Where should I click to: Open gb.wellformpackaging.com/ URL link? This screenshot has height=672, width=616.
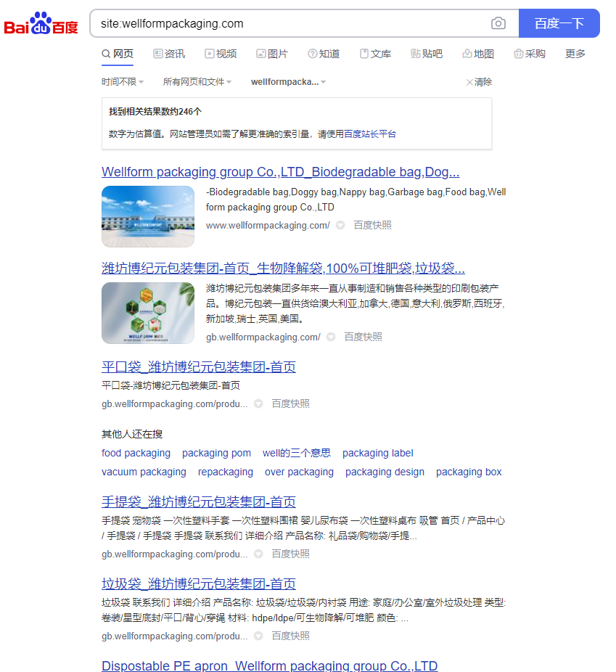coord(263,337)
